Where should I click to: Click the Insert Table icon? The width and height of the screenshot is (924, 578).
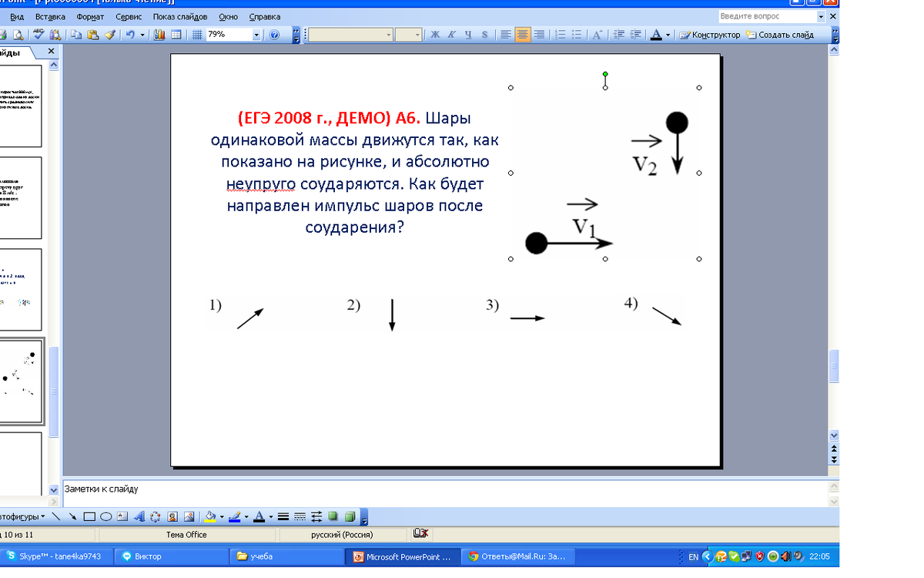click(x=176, y=35)
